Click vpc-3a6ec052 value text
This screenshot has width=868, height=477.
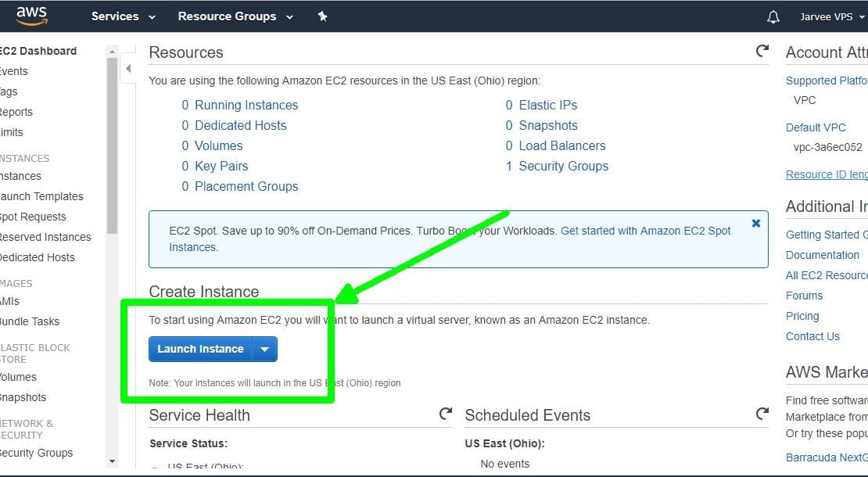[827, 147]
